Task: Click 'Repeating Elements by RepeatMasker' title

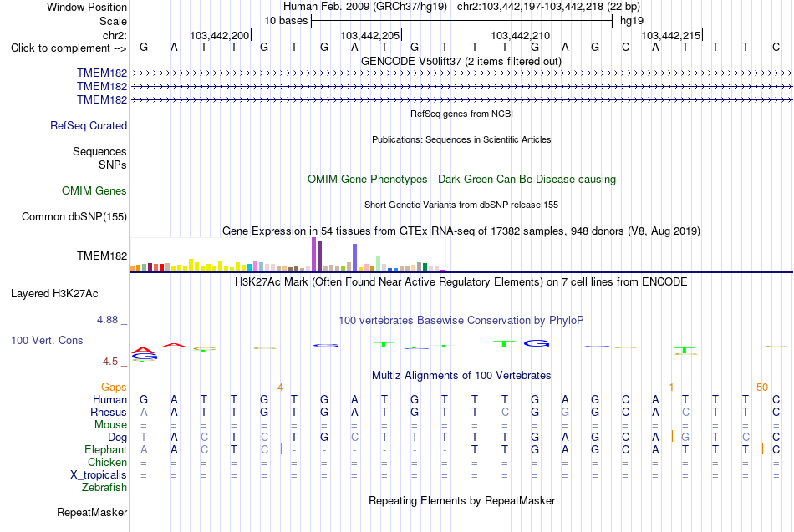Action: coord(461,500)
